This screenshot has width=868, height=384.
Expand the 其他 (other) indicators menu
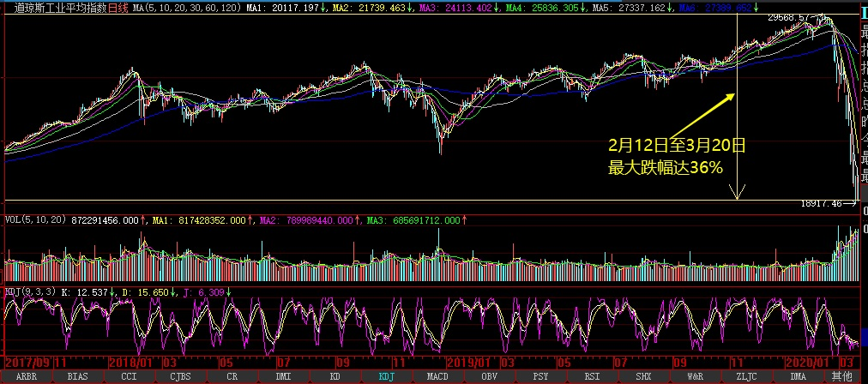pos(843,376)
